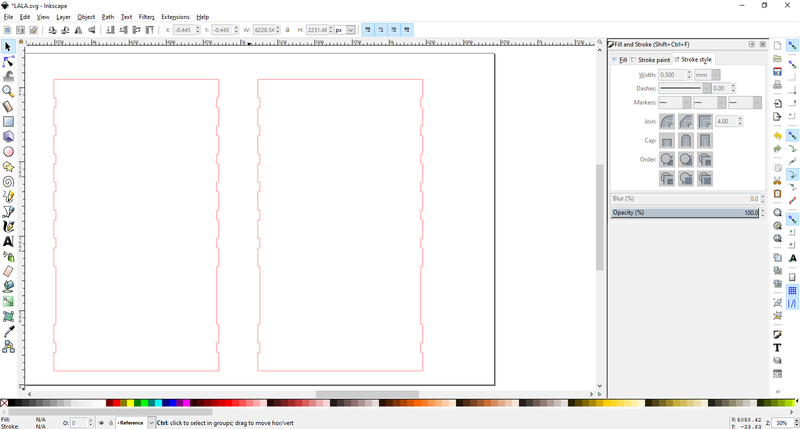Open the mid Markers dropdown
This screenshot has height=429, width=800.
710,103
